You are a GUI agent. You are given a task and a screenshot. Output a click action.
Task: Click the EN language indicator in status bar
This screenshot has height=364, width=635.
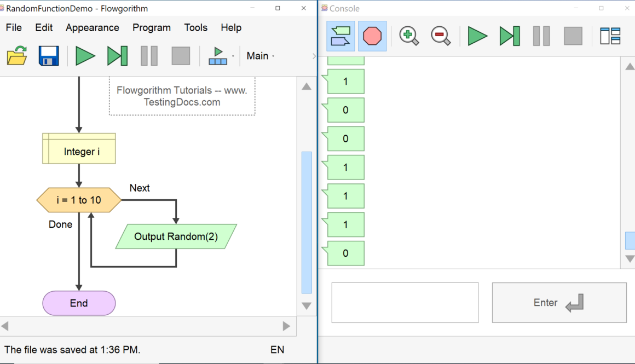coord(277,350)
